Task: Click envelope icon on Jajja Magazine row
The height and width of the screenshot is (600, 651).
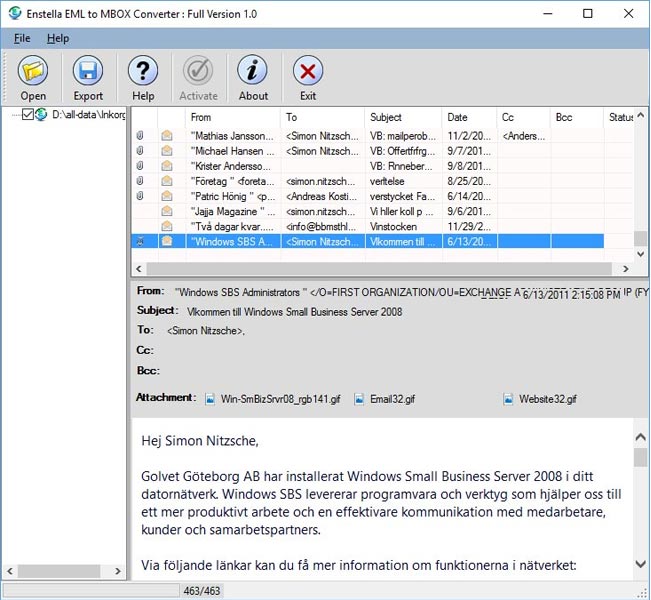Action: [167, 211]
